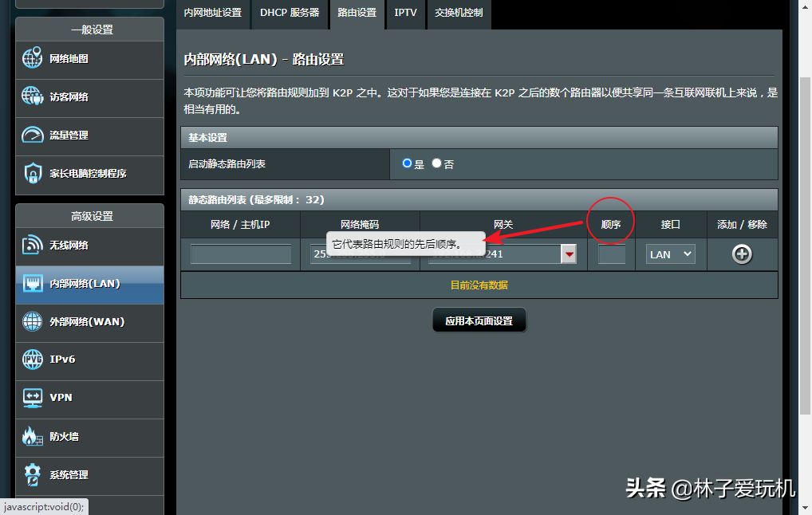Select the 外部网络(WAN) globe icon
This screenshot has height=515, width=812.
33,321
